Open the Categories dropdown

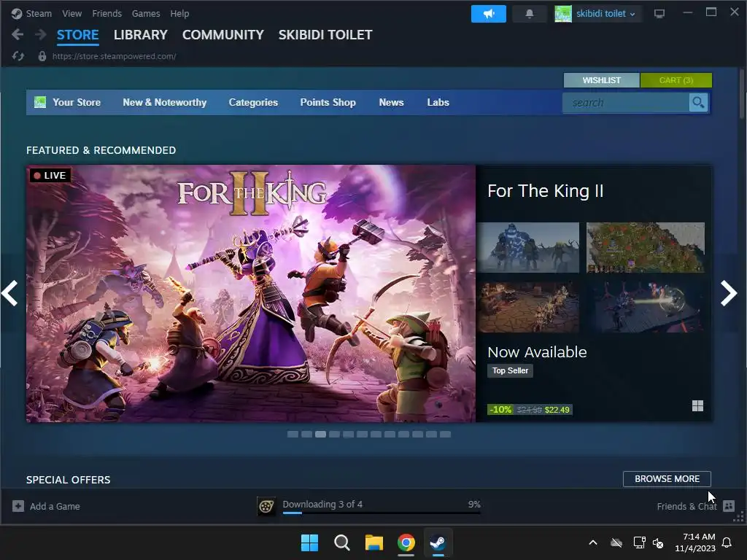click(x=253, y=102)
